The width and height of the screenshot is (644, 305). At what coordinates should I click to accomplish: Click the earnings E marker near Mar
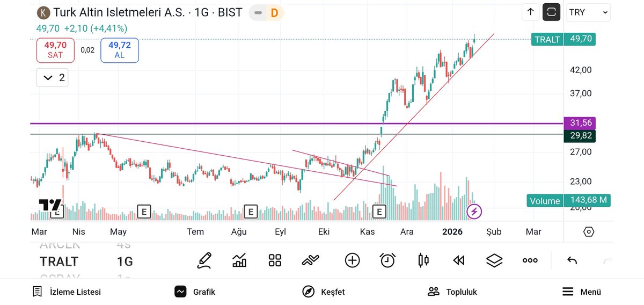[57, 212]
